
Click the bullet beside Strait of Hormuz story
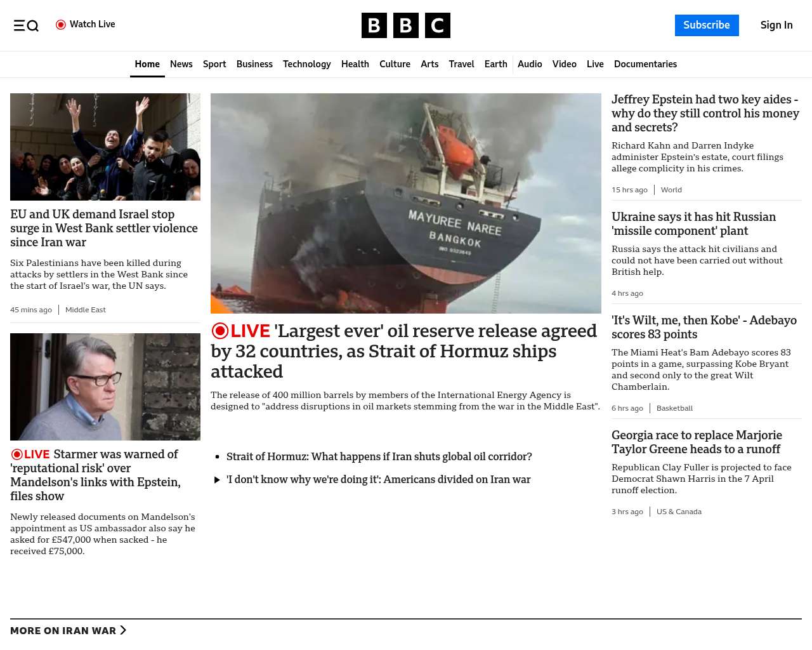point(217,457)
